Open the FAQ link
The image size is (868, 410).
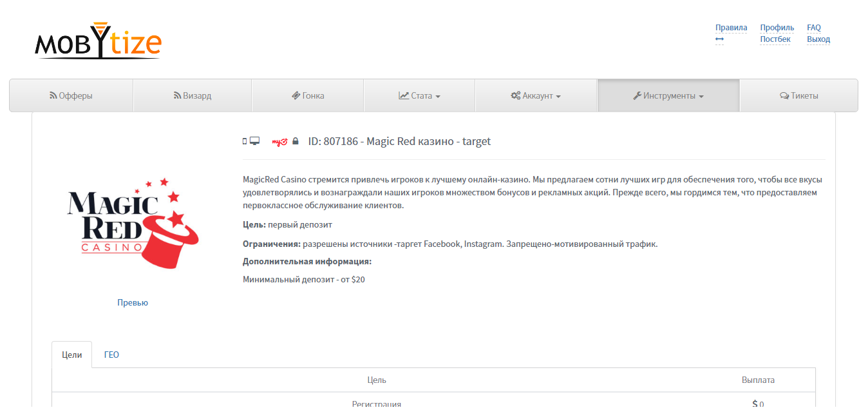pos(814,28)
